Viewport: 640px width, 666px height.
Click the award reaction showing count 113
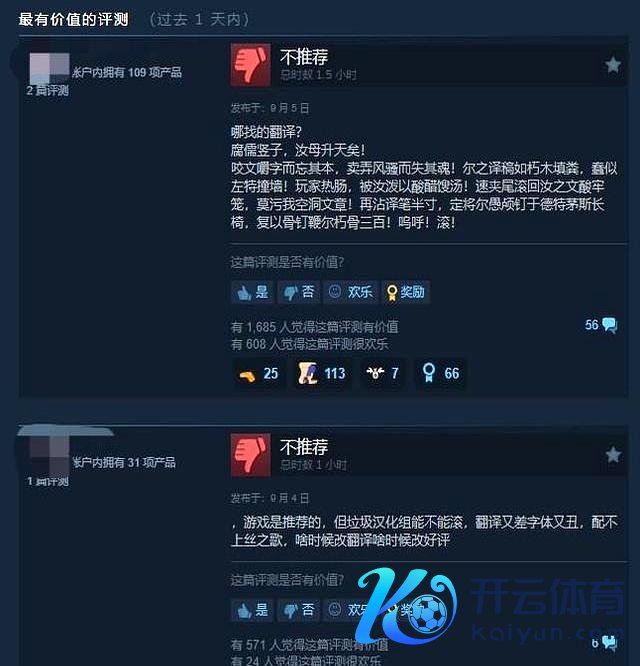click(321, 374)
